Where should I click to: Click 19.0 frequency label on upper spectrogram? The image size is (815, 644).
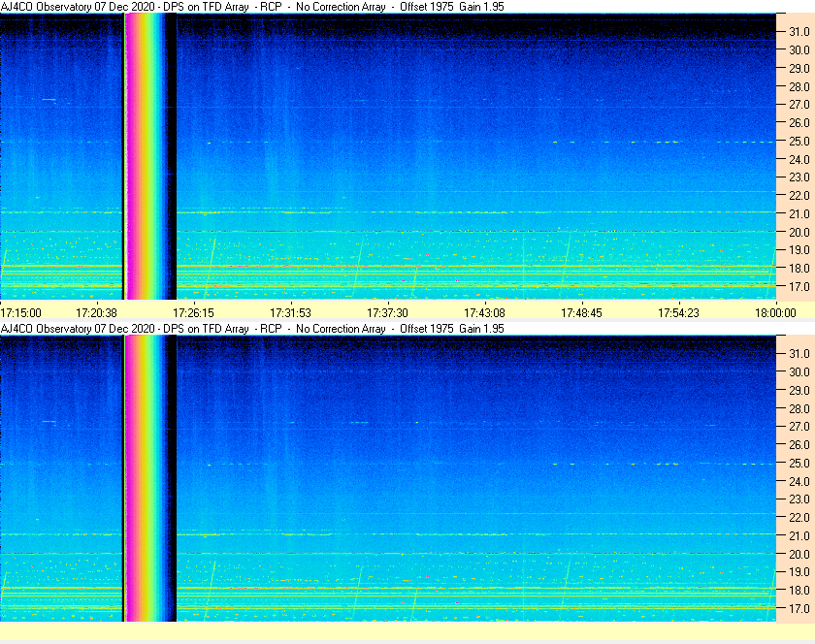click(x=799, y=250)
